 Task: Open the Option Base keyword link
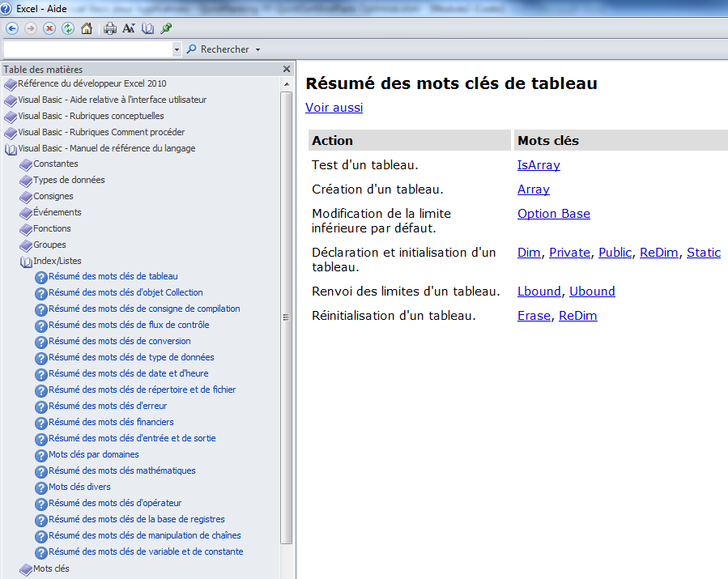click(x=553, y=214)
